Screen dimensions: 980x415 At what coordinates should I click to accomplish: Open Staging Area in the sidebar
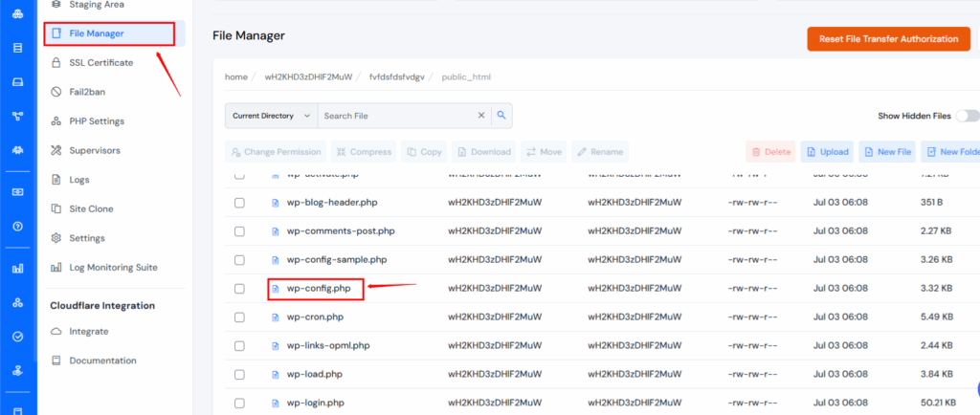(x=97, y=5)
